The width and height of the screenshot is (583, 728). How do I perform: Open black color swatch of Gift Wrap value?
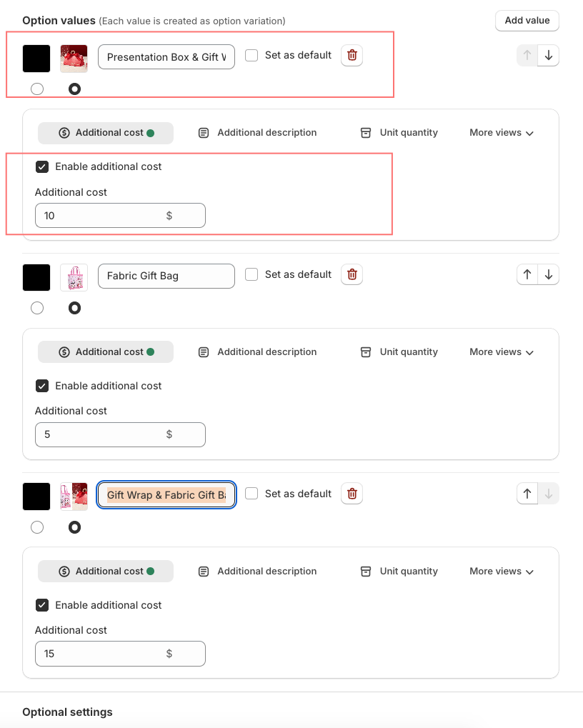[x=36, y=497]
